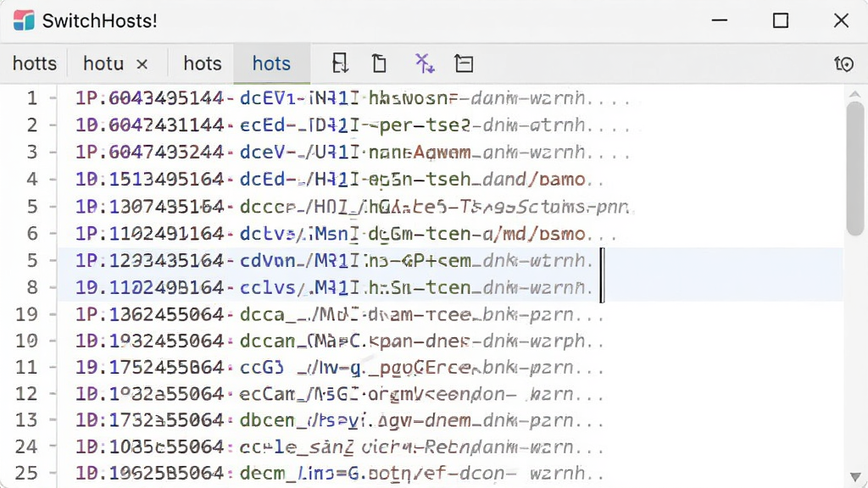Click the save document toolbar icon
This screenshot has height=488, width=868.
[x=340, y=64]
